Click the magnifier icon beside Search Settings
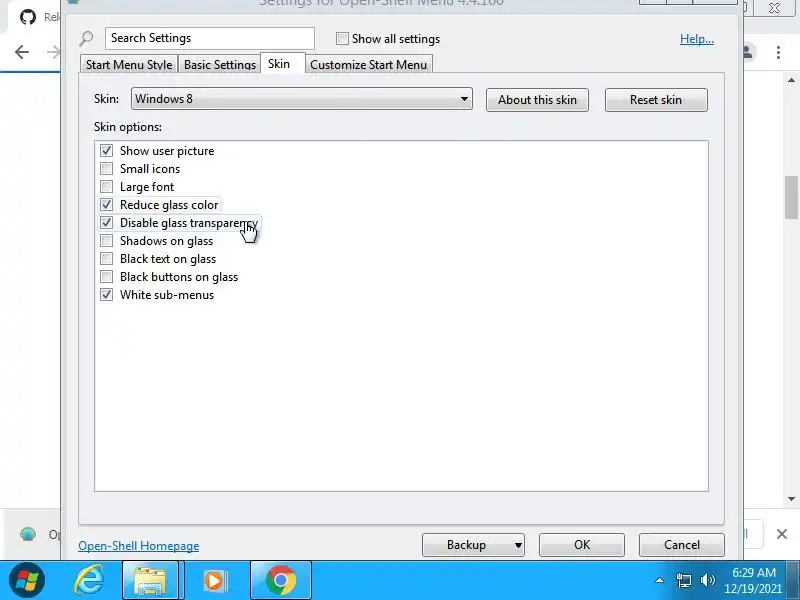 87,38
